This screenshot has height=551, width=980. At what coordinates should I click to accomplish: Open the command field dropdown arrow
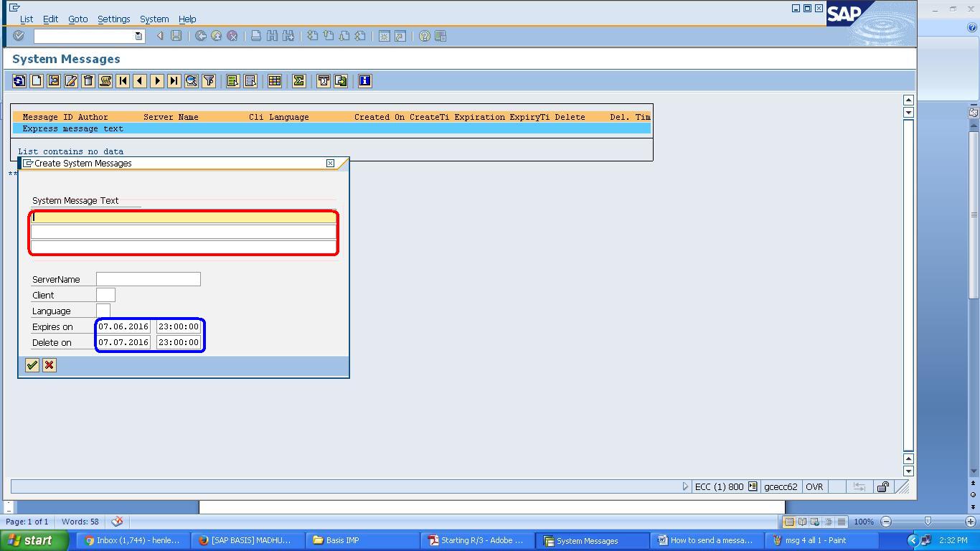(139, 35)
